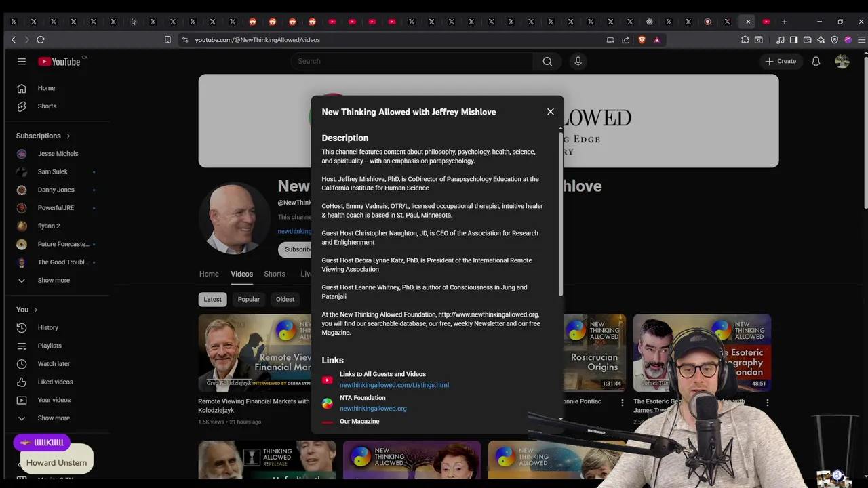Activate voice search microphone

tap(578, 62)
